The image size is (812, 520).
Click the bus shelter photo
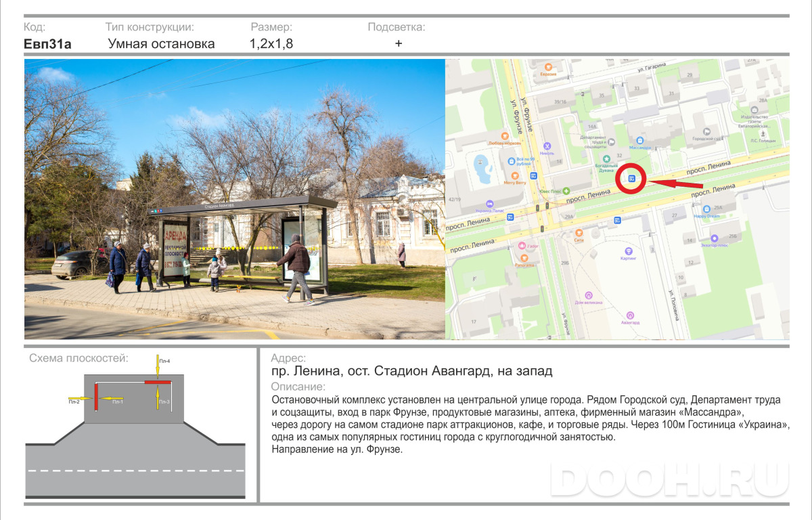pyautogui.click(x=234, y=199)
